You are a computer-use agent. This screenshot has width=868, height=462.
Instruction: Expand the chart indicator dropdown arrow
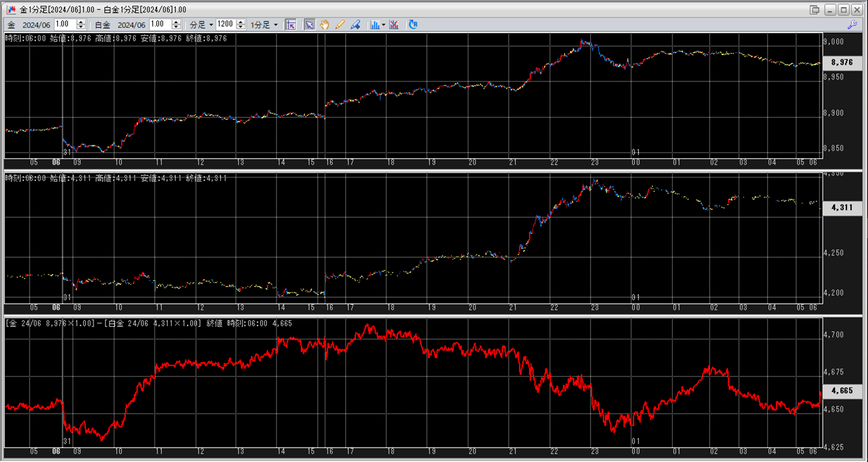click(384, 25)
